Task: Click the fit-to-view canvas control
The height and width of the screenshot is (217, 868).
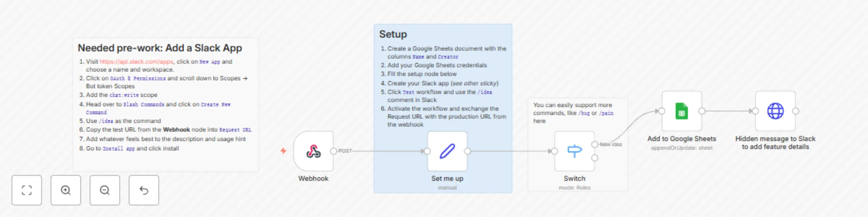Action: 27,190
